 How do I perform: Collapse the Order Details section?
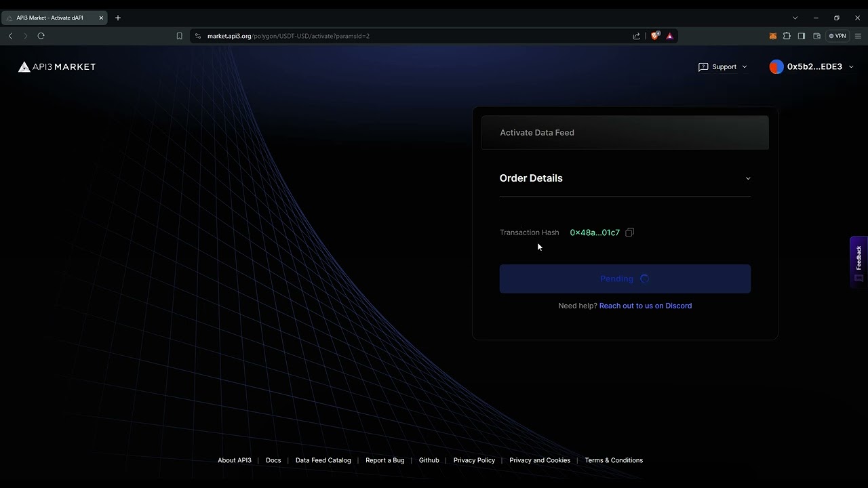point(625,178)
